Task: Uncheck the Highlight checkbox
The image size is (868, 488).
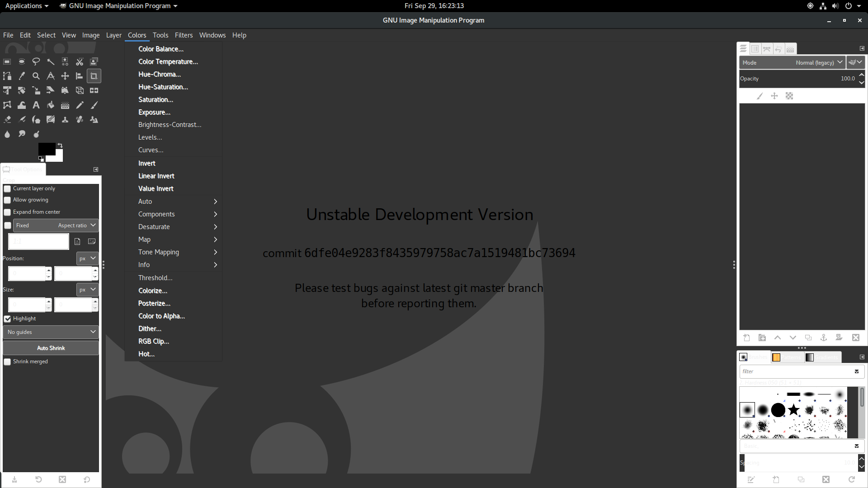Action: tap(8, 319)
